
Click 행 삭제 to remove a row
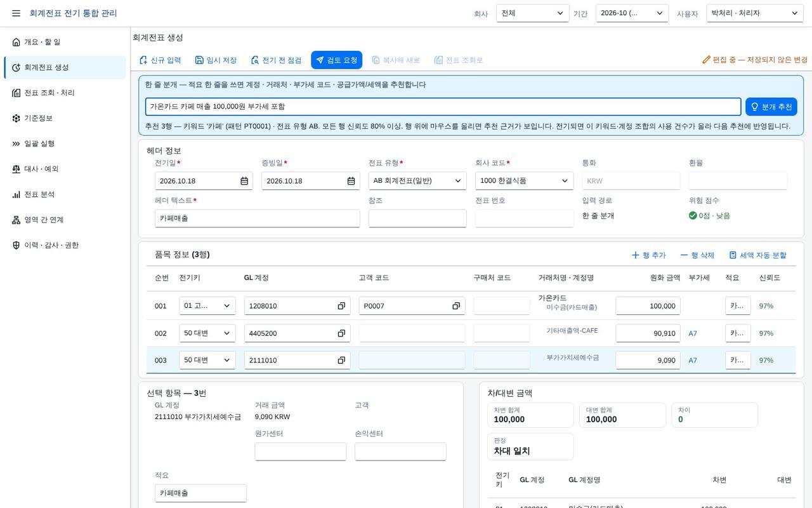tap(697, 255)
